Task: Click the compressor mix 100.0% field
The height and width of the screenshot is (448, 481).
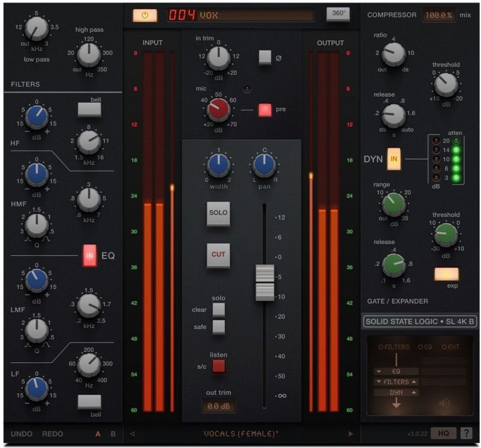Action: click(x=439, y=15)
